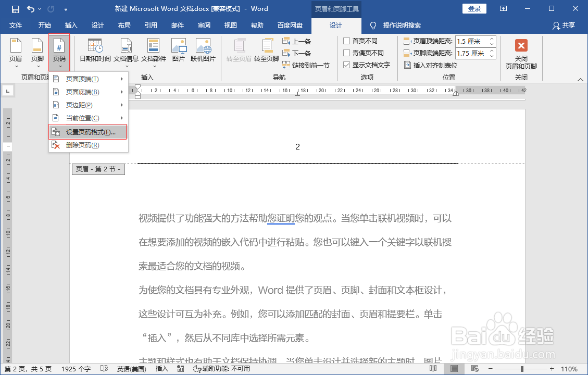This screenshot has height=375, width=588.
Task: Open the undo history dropdown arrow
Action: (40, 9)
